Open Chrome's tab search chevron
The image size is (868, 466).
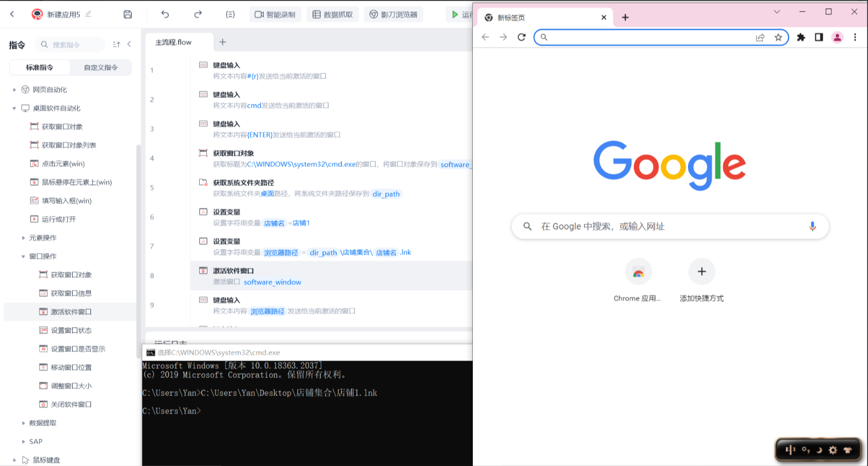point(777,11)
